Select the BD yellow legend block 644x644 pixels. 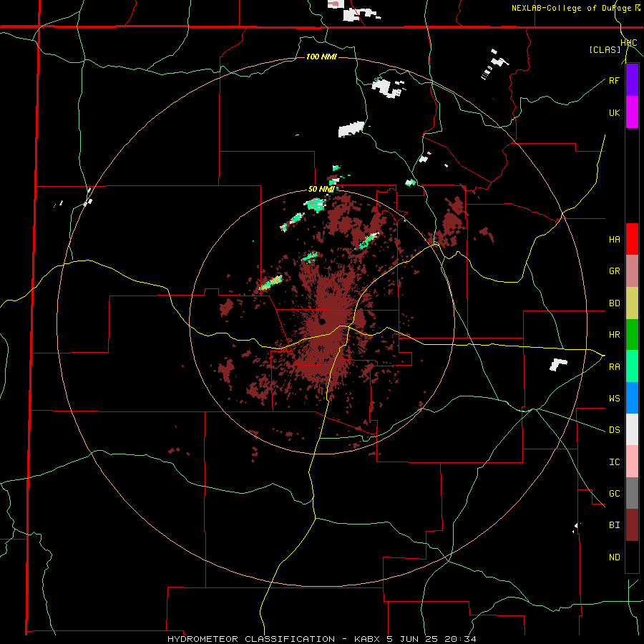632,303
